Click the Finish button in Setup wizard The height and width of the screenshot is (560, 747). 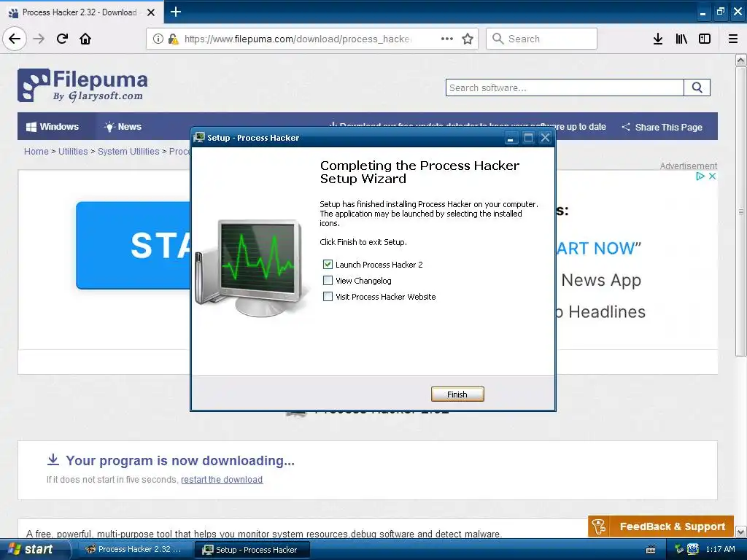point(457,394)
